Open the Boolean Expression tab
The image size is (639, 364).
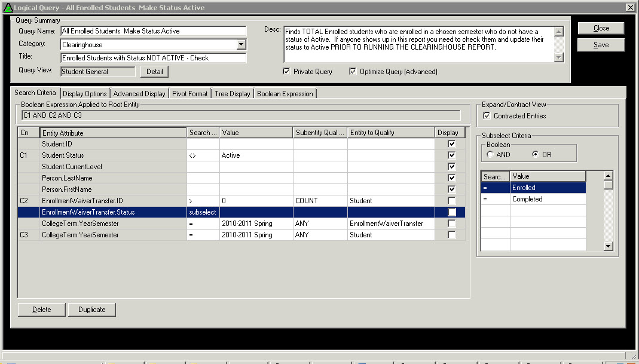tap(285, 94)
